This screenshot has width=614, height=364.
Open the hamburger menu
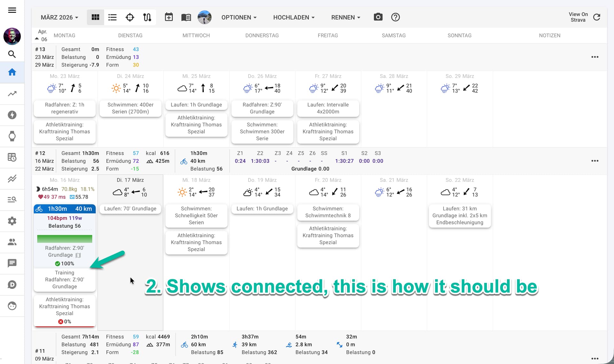(x=12, y=10)
